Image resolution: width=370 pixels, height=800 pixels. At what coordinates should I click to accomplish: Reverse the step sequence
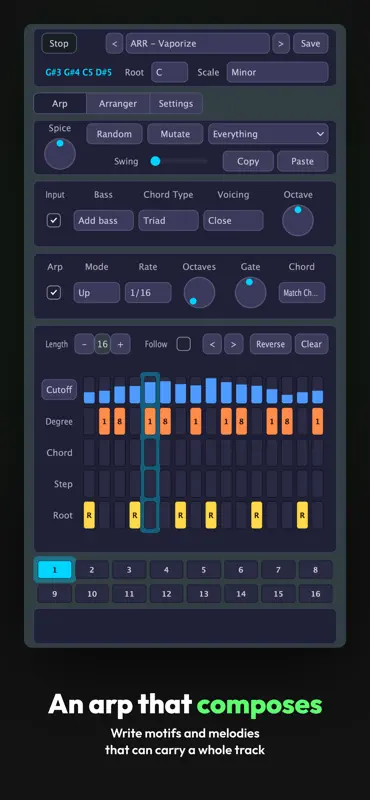(270, 344)
